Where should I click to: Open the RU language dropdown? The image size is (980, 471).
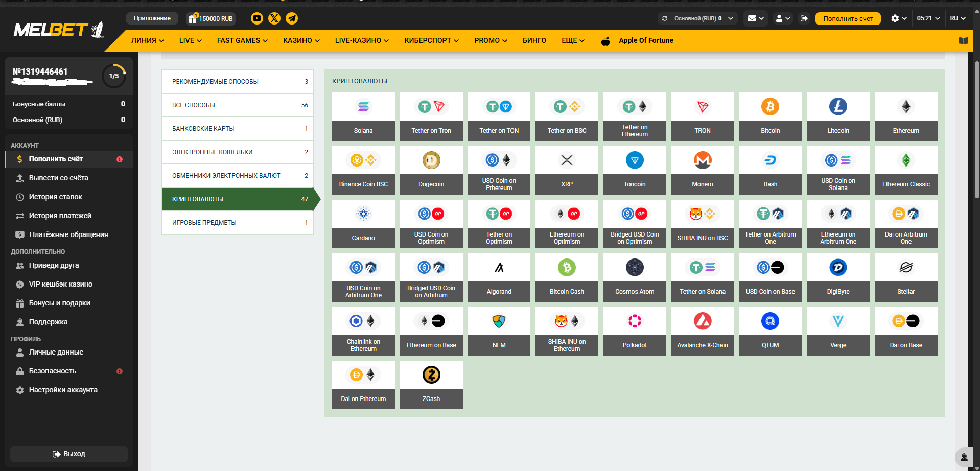(x=958, y=18)
